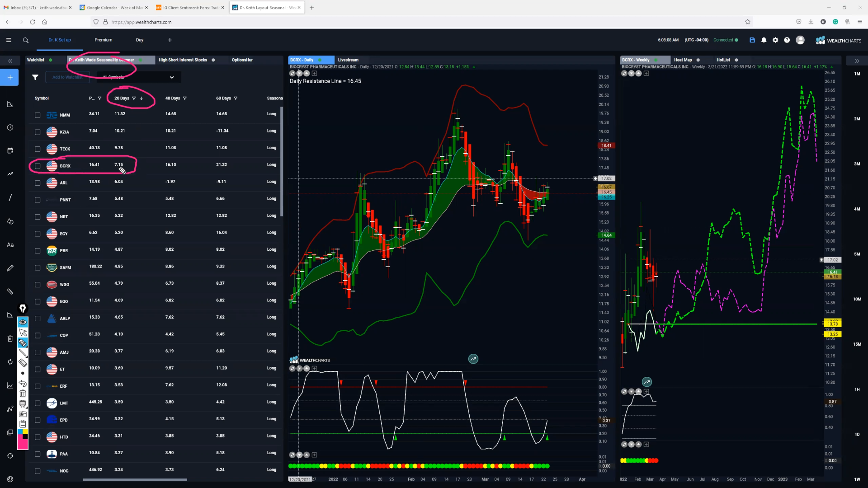The height and width of the screenshot is (488, 868).
Task: Check the BCRX row checkbox
Action: pyautogui.click(x=38, y=166)
